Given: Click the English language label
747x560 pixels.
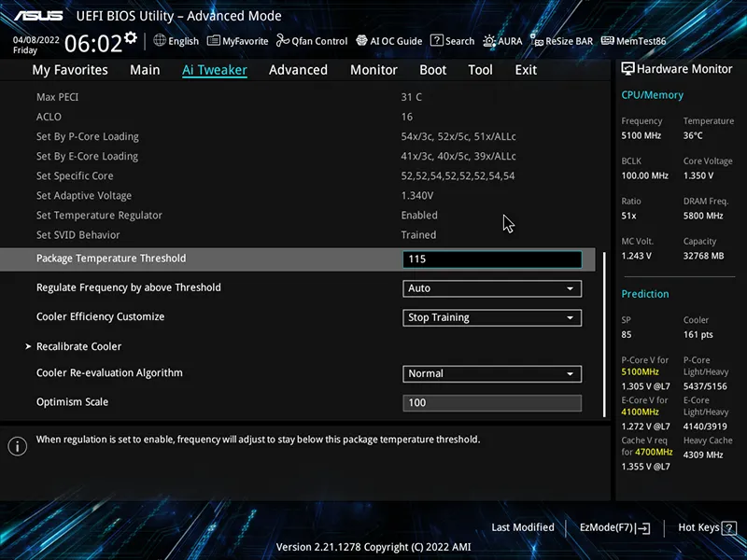Looking at the screenshot, I should pos(183,41).
